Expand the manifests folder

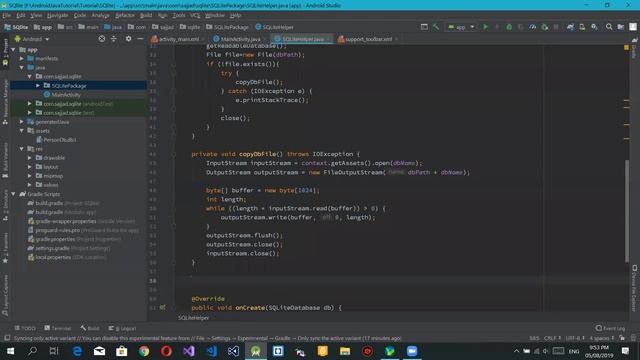[x=22, y=58]
